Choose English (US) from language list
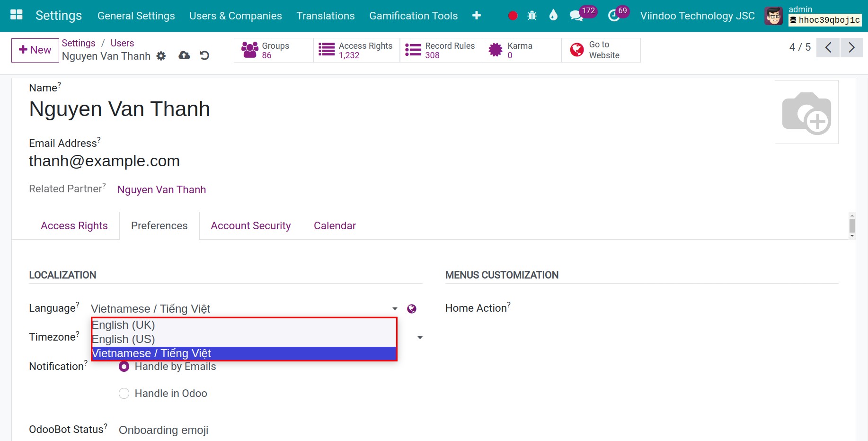Image resolution: width=868 pixels, height=441 pixels. [244, 339]
